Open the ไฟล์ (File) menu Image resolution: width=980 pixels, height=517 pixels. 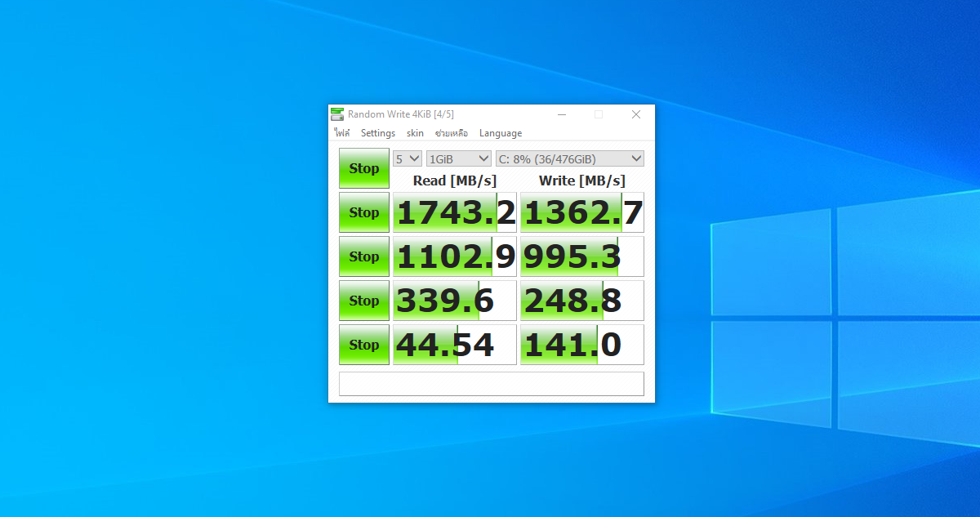[x=342, y=133]
